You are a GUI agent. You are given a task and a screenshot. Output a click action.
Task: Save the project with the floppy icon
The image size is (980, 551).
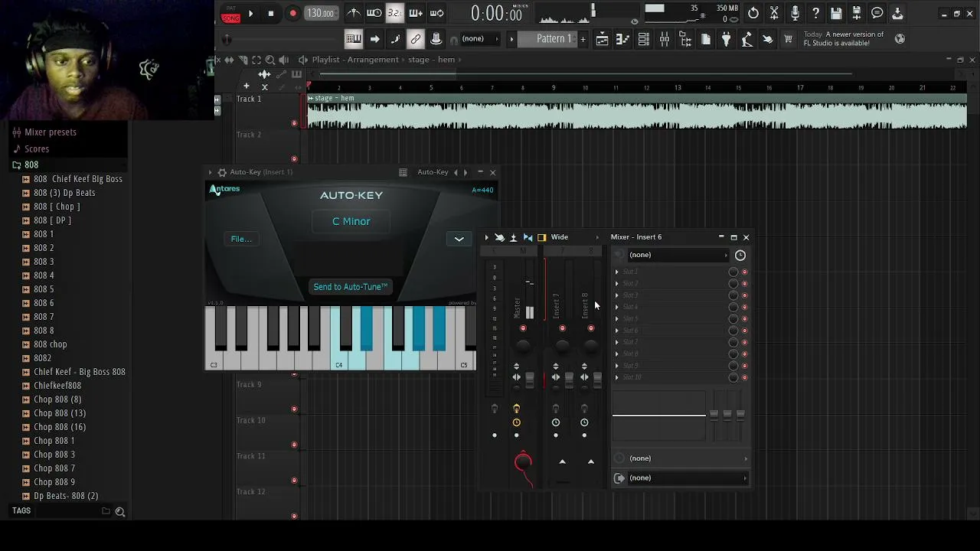point(836,13)
